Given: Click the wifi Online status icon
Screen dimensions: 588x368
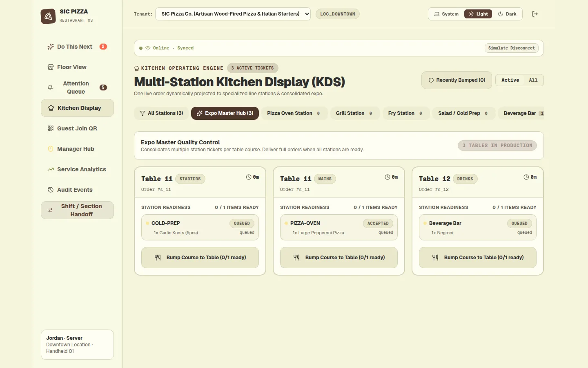Looking at the screenshot, I should click(x=148, y=48).
